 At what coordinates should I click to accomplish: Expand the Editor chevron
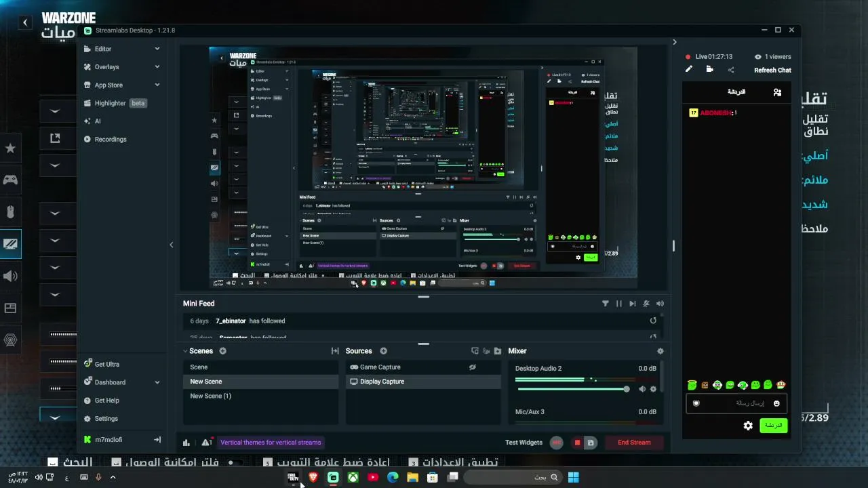click(x=157, y=49)
